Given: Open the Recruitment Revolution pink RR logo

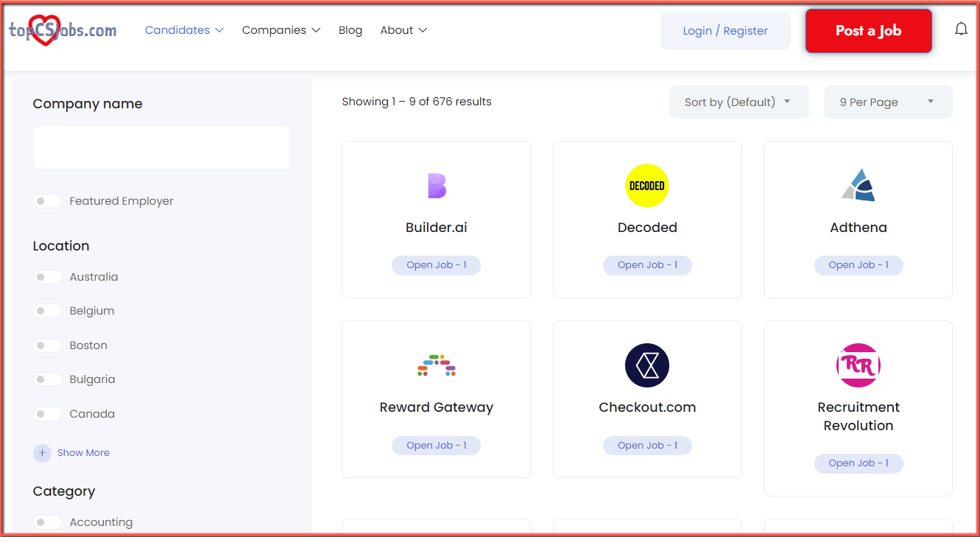Looking at the screenshot, I should (x=859, y=365).
